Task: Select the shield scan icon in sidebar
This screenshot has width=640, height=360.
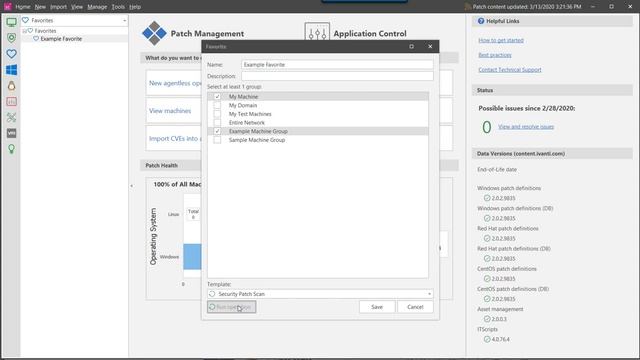Action: point(11,38)
